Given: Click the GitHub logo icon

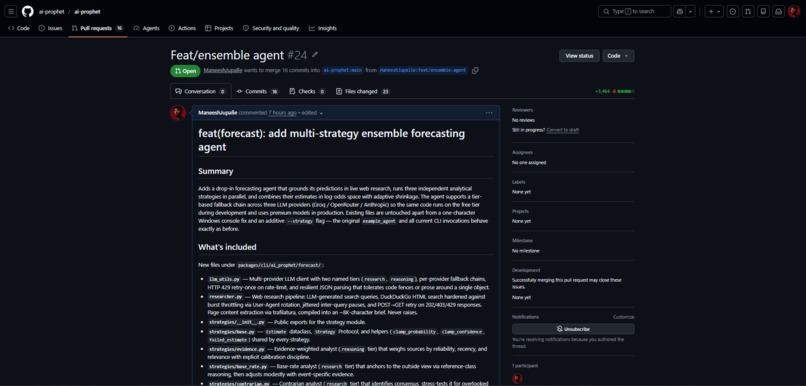Looking at the screenshot, I should 28,11.
